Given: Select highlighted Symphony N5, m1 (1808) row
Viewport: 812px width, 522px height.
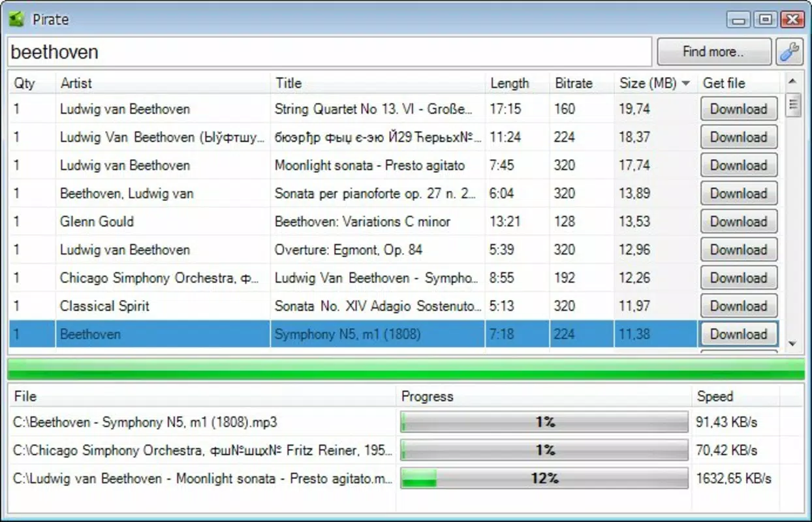Looking at the screenshot, I should click(x=353, y=333).
